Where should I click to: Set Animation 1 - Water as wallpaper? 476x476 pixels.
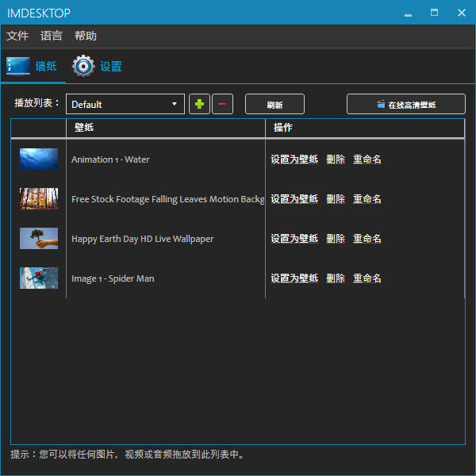pos(294,159)
